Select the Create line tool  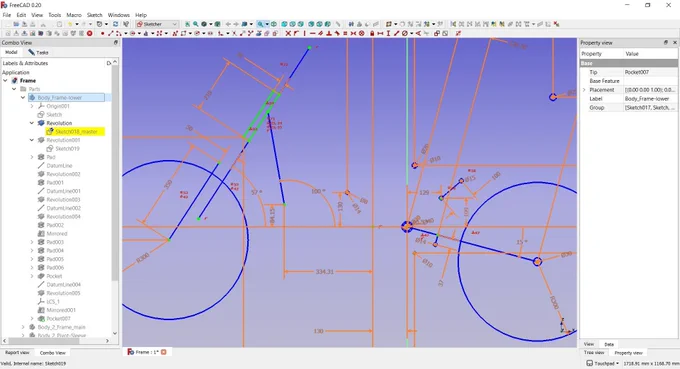111,33
